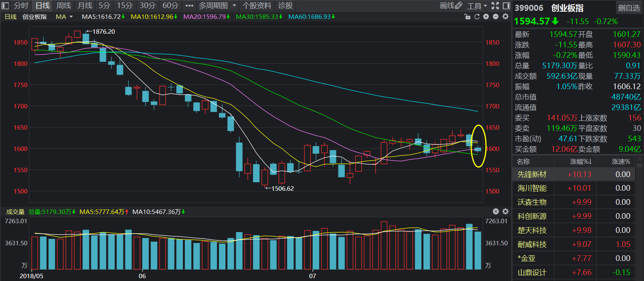Toggle the left sidebar panel icon
The width and height of the screenshot is (644, 281).
point(5,6)
